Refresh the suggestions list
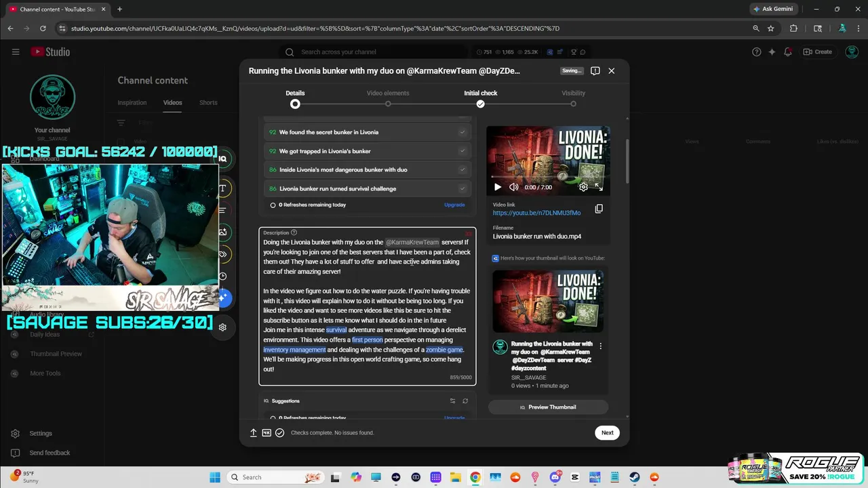Viewport: 868px width, 488px height. [x=465, y=401]
